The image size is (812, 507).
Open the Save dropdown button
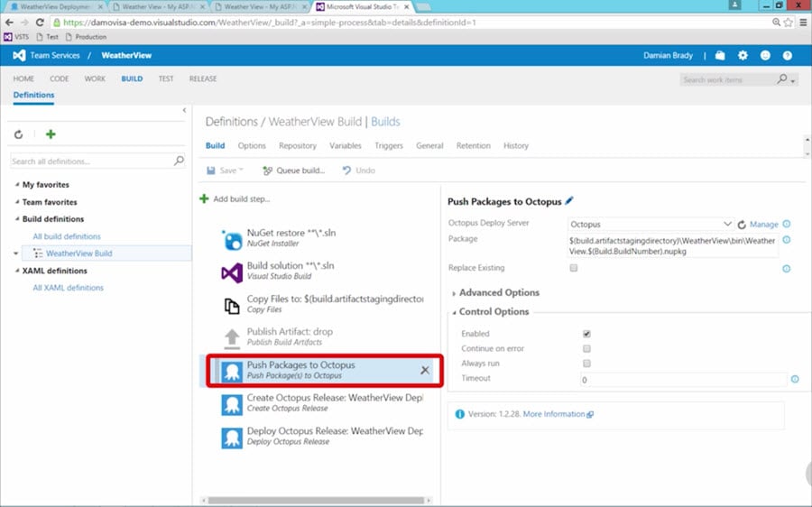(226, 171)
